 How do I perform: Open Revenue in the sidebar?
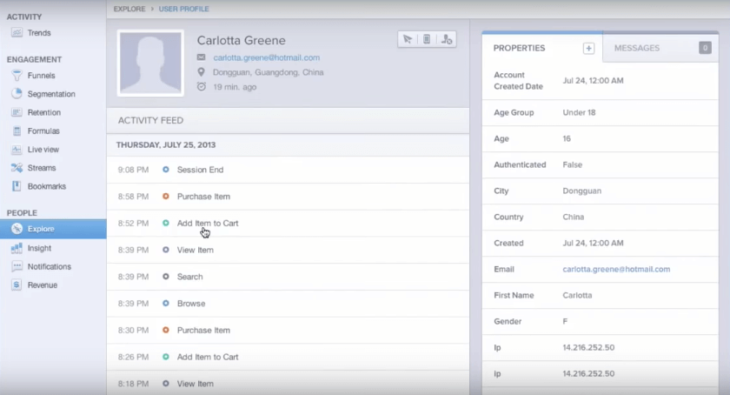tap(42, 285)
